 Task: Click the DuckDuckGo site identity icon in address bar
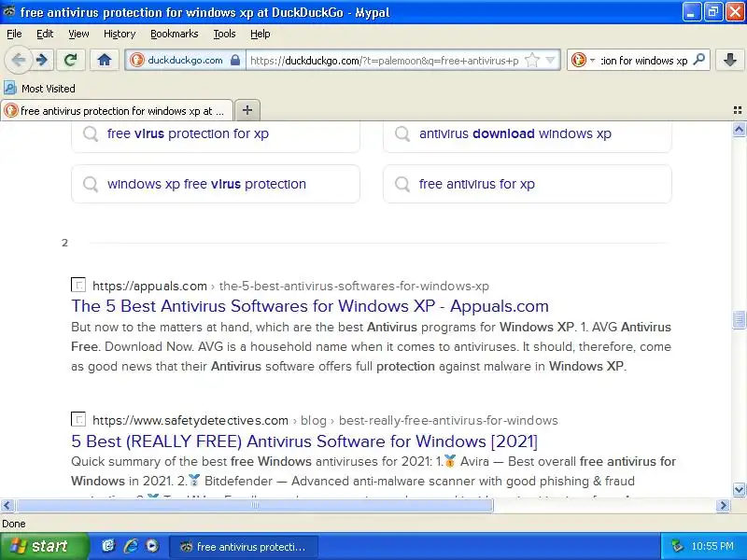136,60
